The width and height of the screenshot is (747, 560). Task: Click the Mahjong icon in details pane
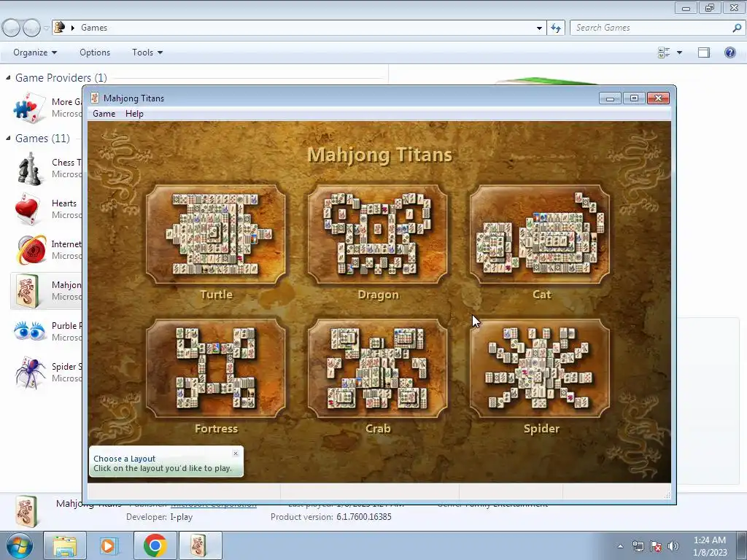click(x=27, y=512)
